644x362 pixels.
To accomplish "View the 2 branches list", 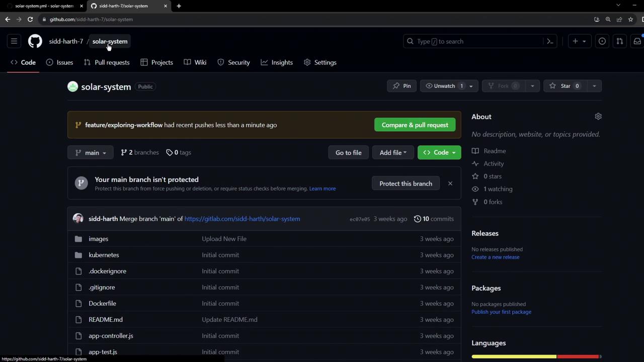I will point(140,152).
